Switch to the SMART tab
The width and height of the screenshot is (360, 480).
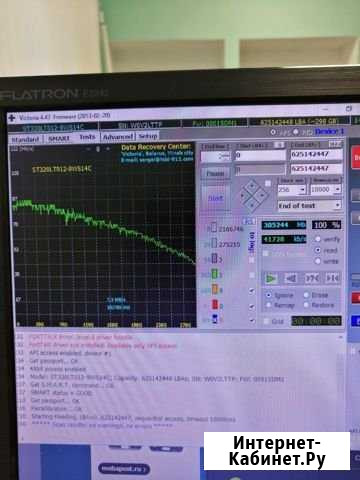click(x=59, y=138)
